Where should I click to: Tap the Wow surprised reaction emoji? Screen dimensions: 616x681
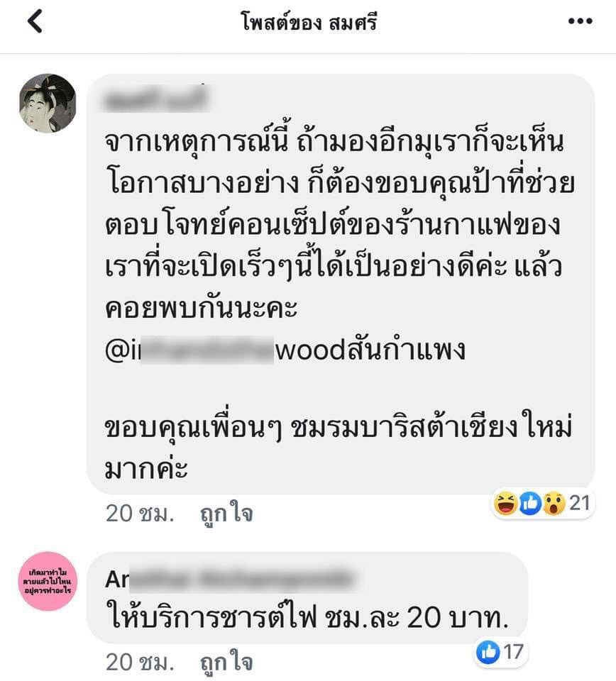click(x=554, y=504)
